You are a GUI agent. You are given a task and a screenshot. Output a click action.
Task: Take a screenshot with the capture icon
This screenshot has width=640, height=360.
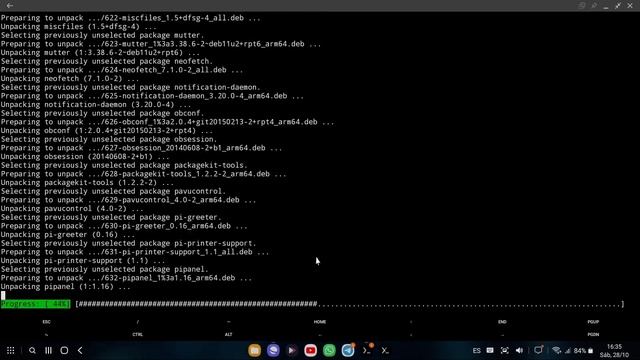[x=504, y=350]
